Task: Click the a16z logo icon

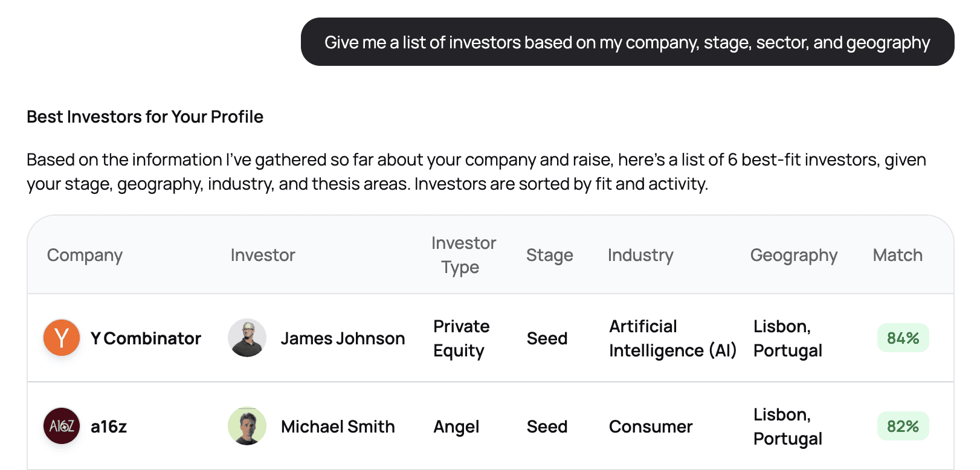Action: (x=62, y=426)
